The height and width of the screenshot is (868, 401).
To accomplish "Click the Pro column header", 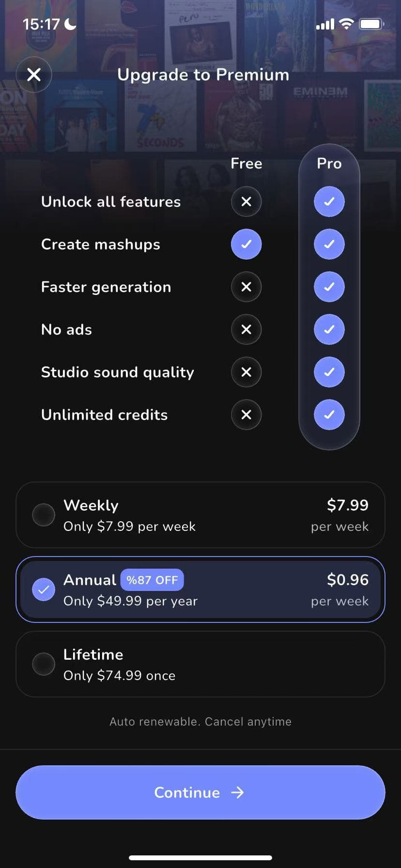I will point(329,164).
